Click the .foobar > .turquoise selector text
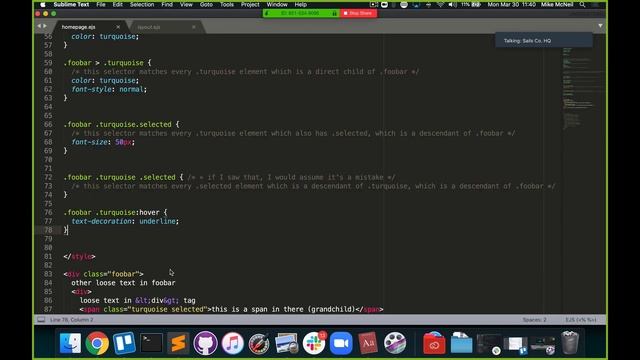The height and width of the screenshot is (360, 640). (103, 63)
